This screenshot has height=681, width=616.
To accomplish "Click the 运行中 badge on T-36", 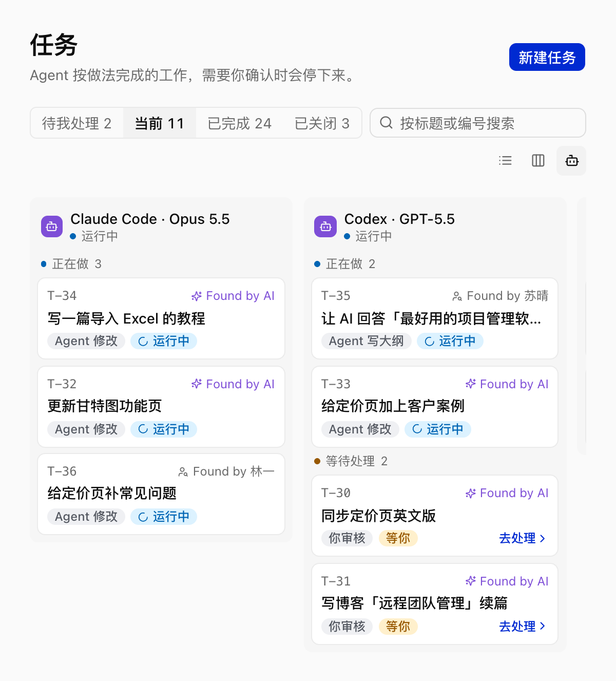I will [x=164, y=517].
